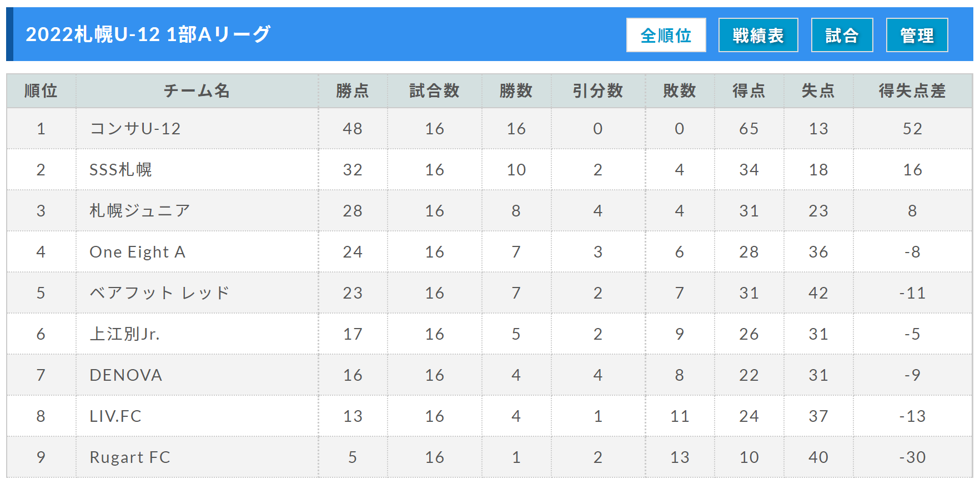This screenshot has height=484, width=980.
Task: Open the 全順位 tab
Action: pos(666,35)
